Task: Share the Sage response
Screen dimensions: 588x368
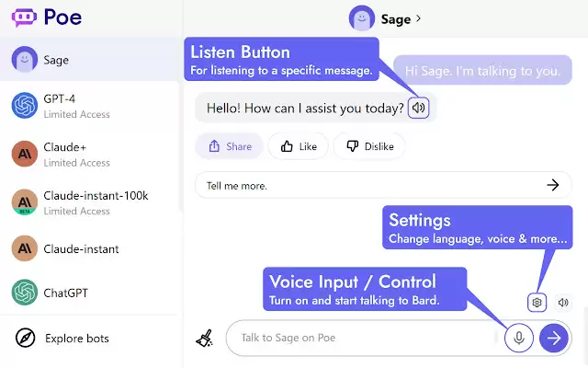Action: click(x=229, y=146)
